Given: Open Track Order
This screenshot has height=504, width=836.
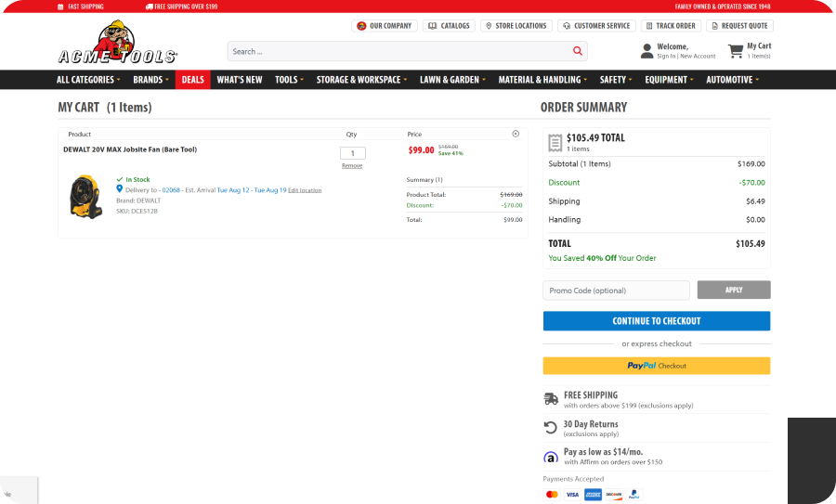Looking at the screenshot, I should [671, 26].
